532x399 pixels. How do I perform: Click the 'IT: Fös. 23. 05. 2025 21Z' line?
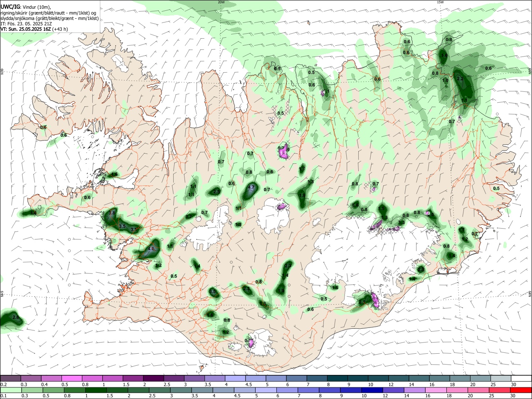click(x=26, y=24)
